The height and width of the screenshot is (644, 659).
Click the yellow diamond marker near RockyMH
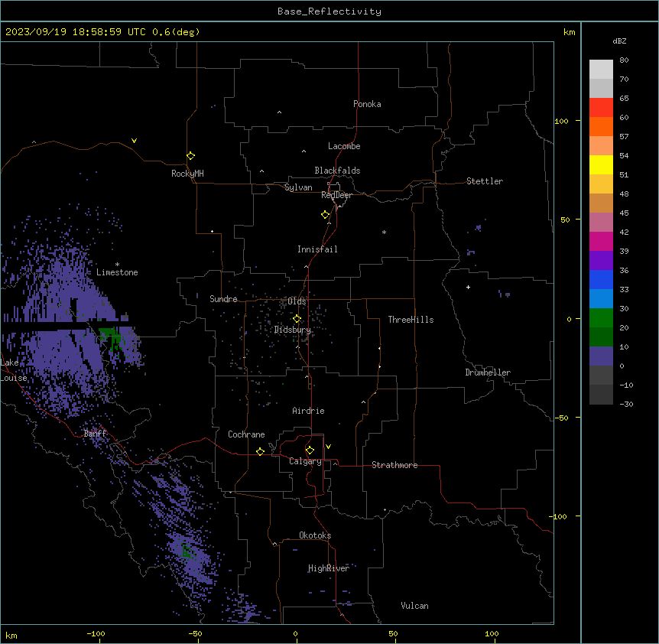coord(190,156)
